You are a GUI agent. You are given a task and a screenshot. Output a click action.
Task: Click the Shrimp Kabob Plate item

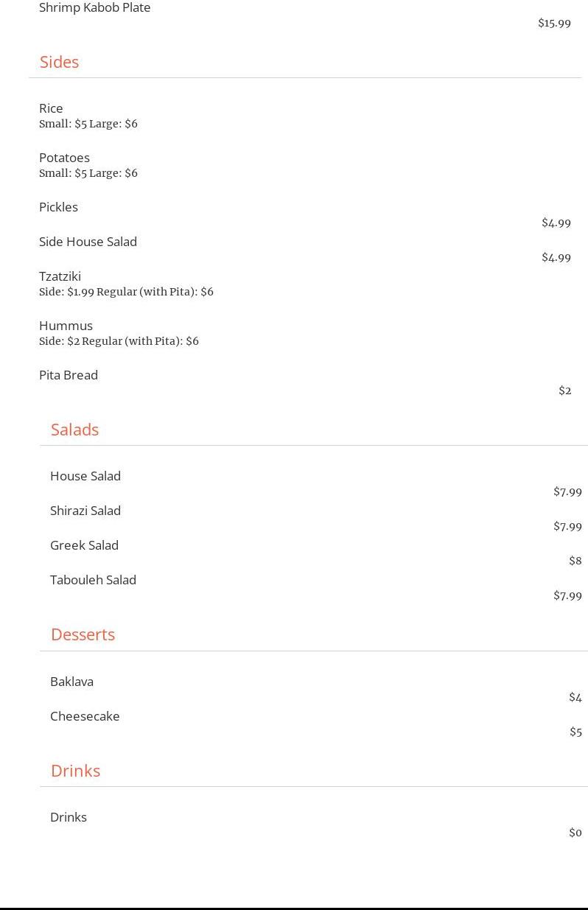click(95, 7)
